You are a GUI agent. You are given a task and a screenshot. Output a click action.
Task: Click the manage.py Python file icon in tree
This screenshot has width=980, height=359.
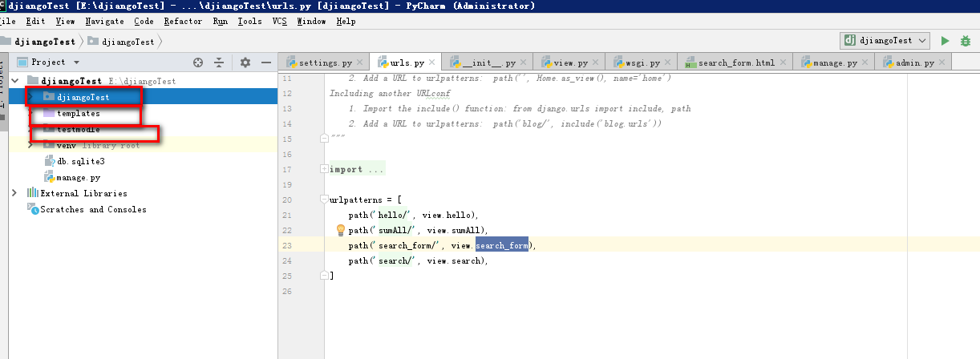(x=50, y=177)
